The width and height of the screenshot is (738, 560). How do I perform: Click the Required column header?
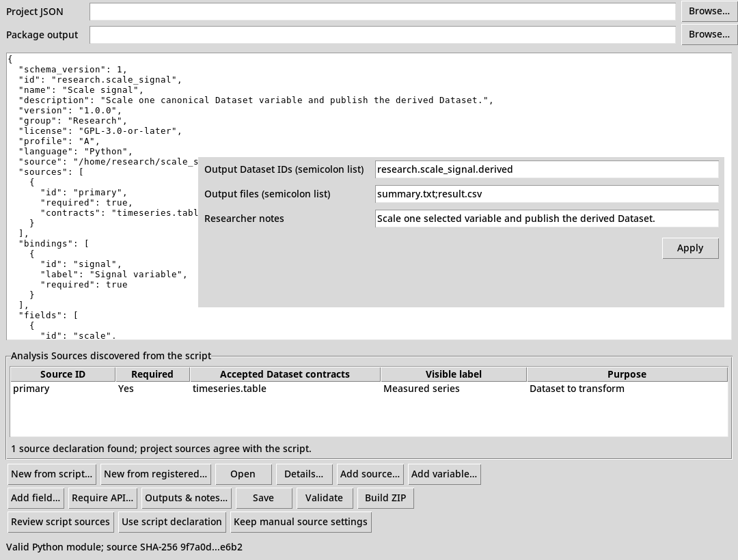coord(152,374)
